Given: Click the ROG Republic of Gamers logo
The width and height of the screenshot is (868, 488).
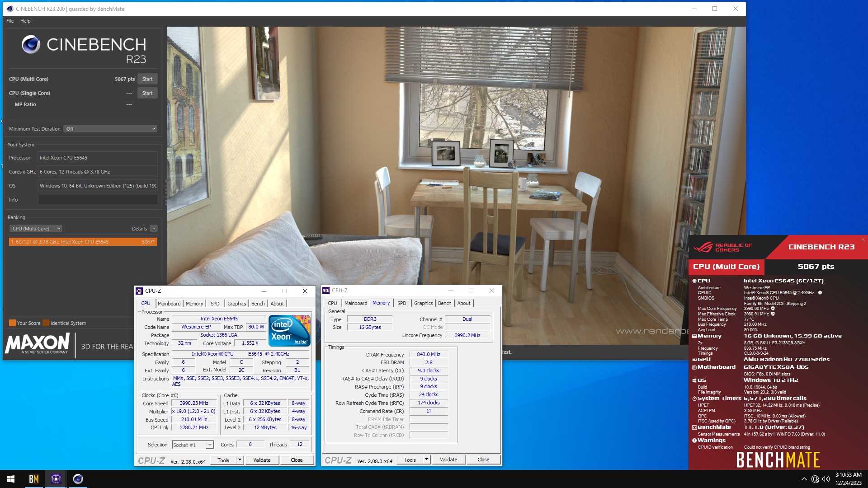Looking at the screenshot, I should click(x=722, y=247).
